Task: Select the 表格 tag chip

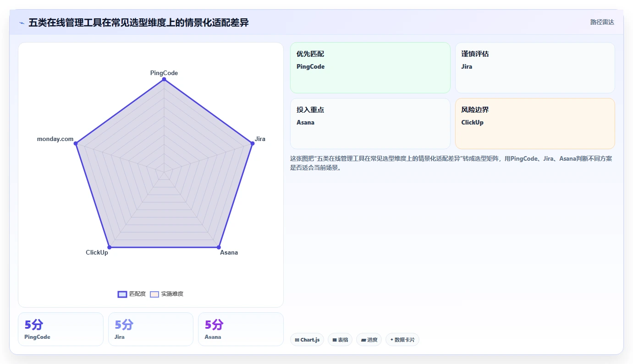Action: [x=340, y=340]
